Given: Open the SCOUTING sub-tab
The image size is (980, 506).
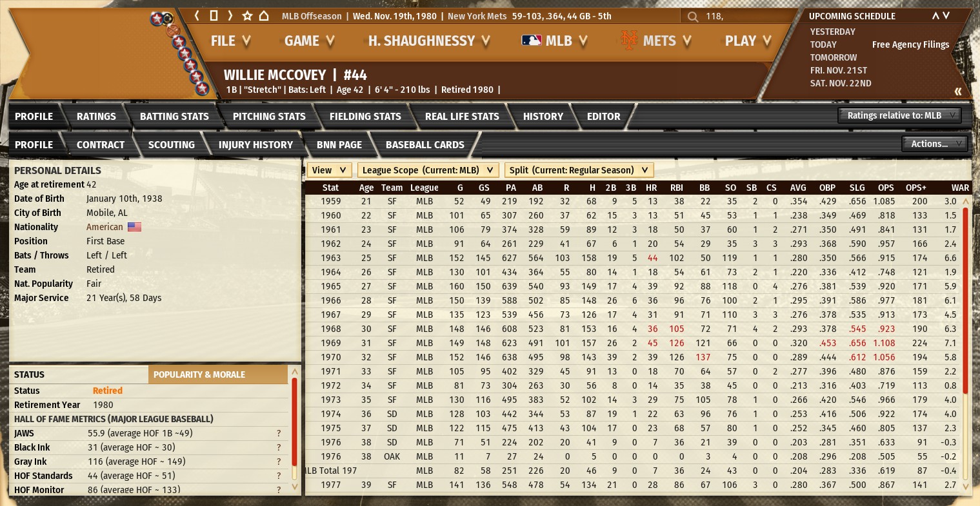Looking at the screenshot, I should 172,145.
